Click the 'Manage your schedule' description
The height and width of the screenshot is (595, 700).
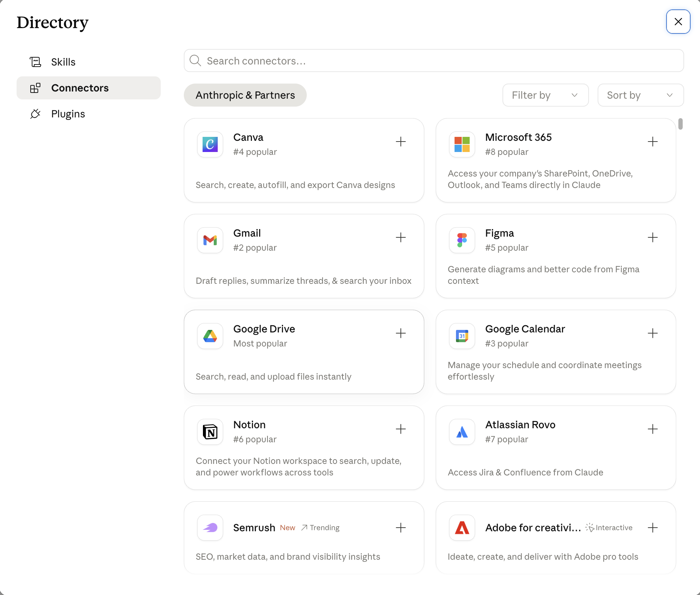coord(545,371)
